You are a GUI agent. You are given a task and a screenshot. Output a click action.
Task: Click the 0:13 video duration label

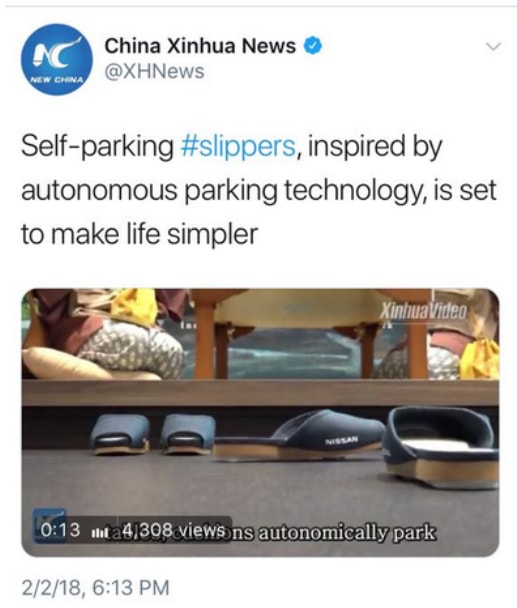61,530
